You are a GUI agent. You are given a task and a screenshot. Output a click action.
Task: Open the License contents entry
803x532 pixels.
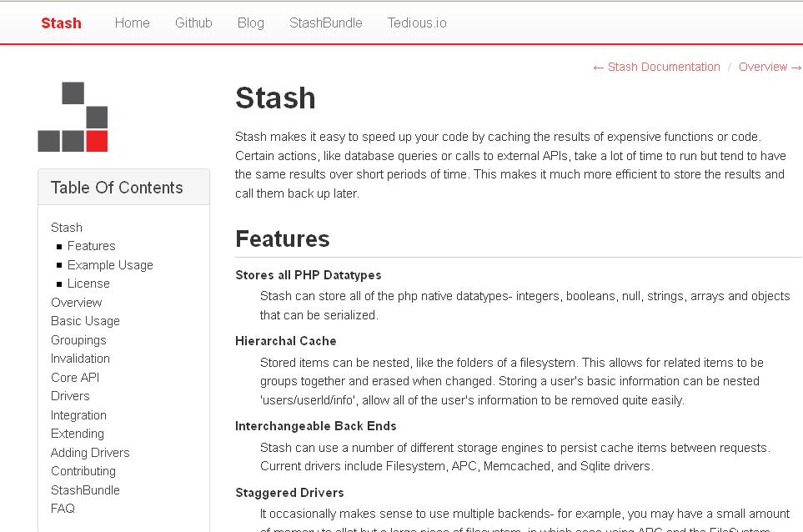(88, 284)
